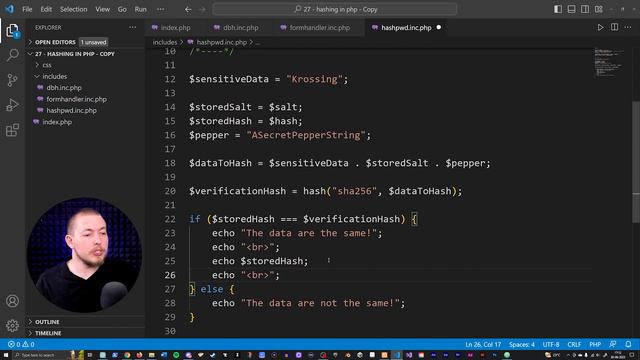640x360 pixels.
Task: Open additional menus via title bar ellipsis
Action: (x=161, y=9)
